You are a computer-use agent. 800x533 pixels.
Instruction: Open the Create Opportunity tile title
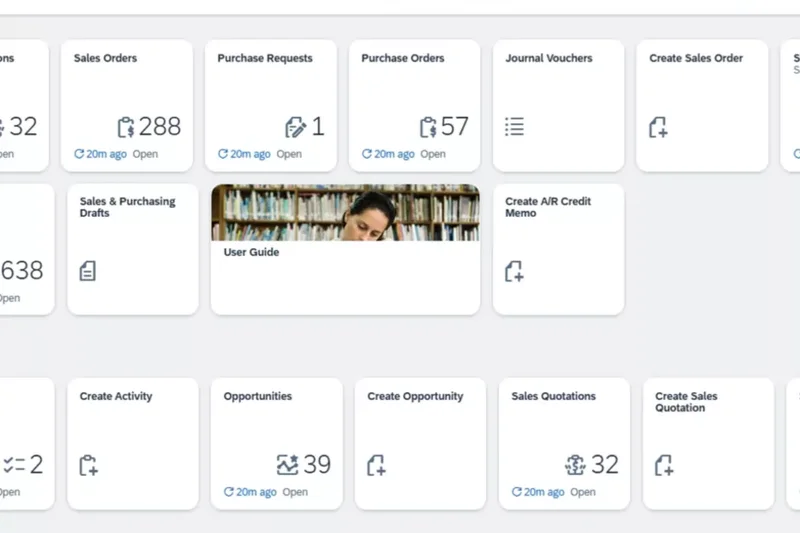415,396
